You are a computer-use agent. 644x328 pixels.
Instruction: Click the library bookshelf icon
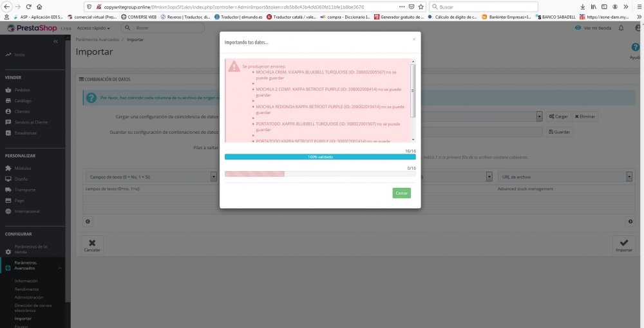[x=594, y=6]
